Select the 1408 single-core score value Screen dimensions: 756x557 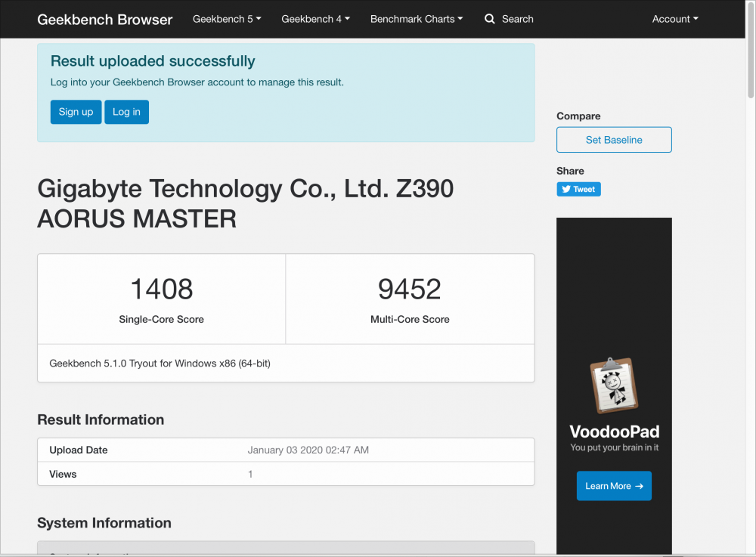click(x=162, y=289)
